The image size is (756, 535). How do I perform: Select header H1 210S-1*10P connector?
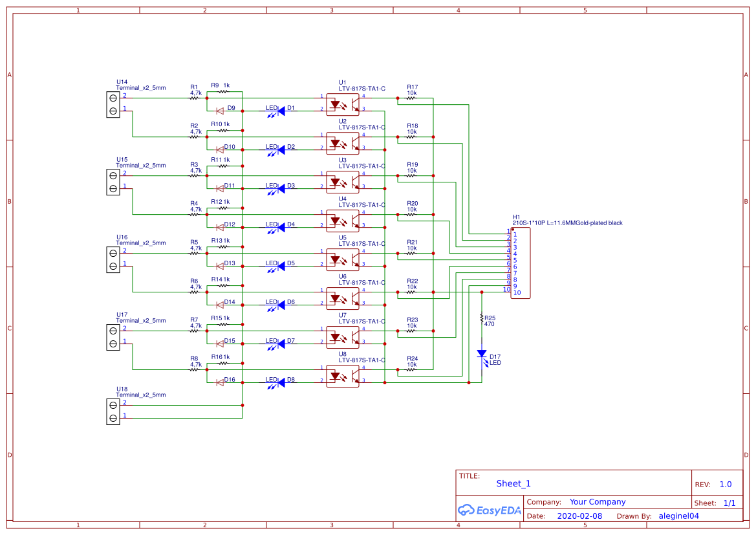521,262
